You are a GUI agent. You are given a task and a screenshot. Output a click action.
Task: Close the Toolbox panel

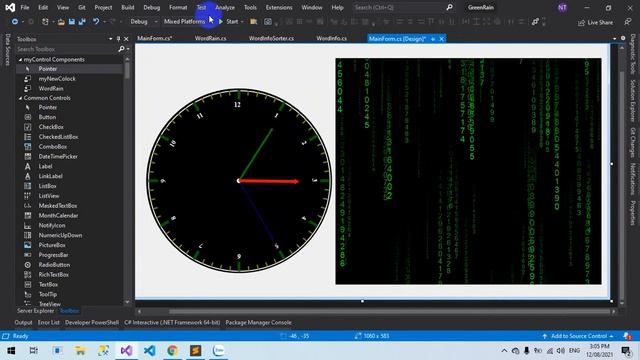tap(126, 39)
